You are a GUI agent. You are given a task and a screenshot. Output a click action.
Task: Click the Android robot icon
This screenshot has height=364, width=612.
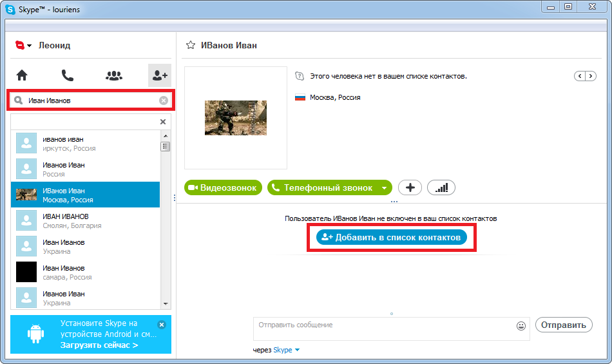[35, 334]
